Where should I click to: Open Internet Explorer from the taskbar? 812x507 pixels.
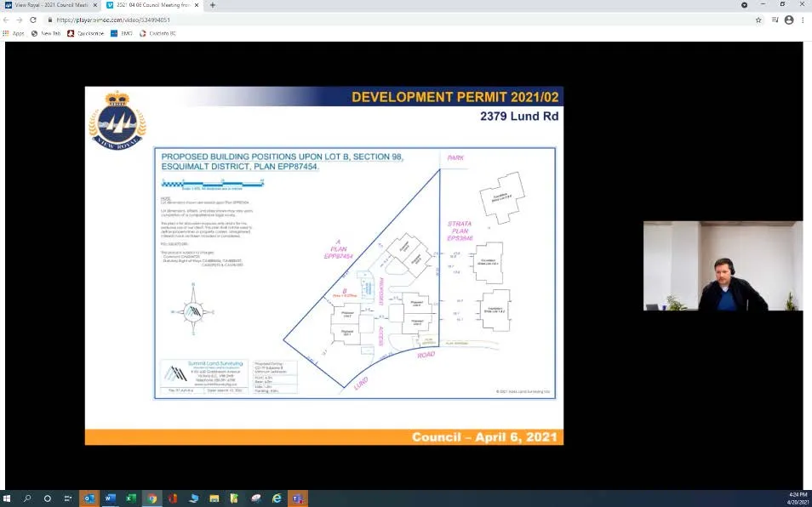click(x=277, y=498)
